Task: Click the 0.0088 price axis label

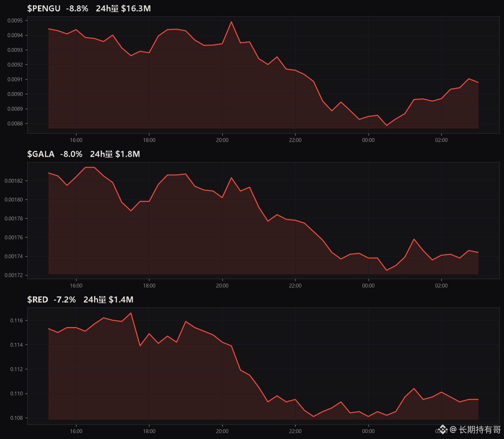Action: tap(15, 124)
